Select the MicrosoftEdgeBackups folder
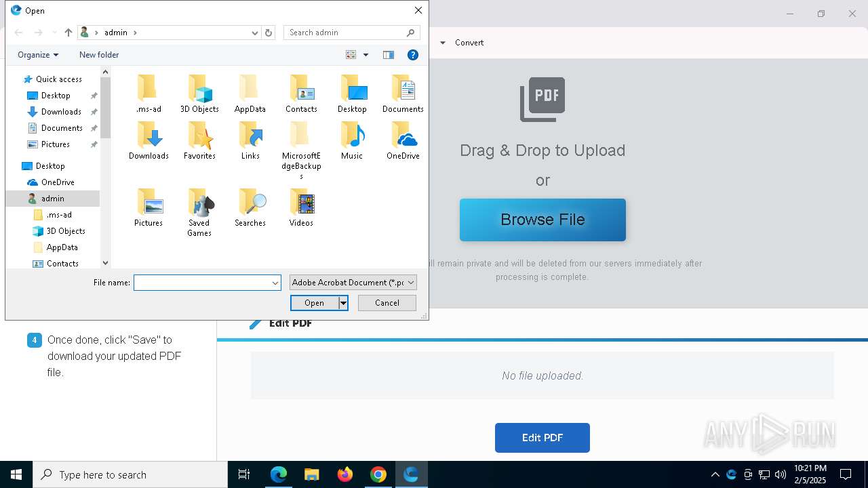 [x=301, y=150]
